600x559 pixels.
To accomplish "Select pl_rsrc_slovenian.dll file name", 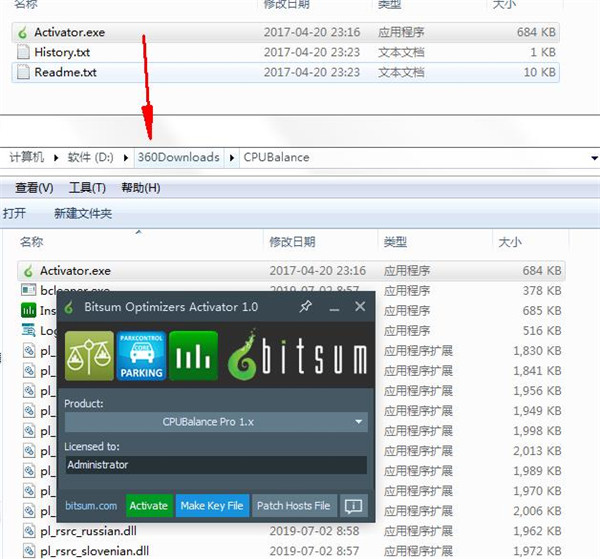I will tap(95, 551).
